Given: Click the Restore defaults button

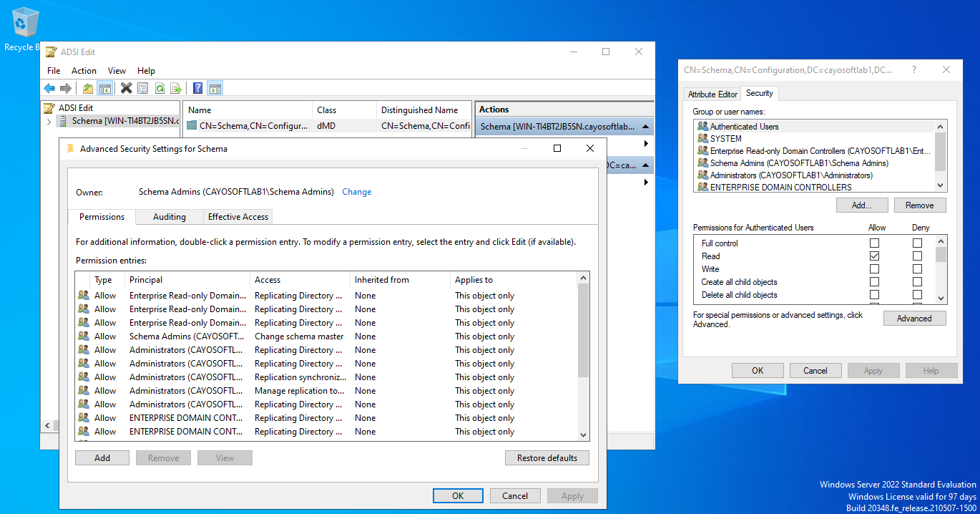Looking at the screenshot, I should 547,458.
